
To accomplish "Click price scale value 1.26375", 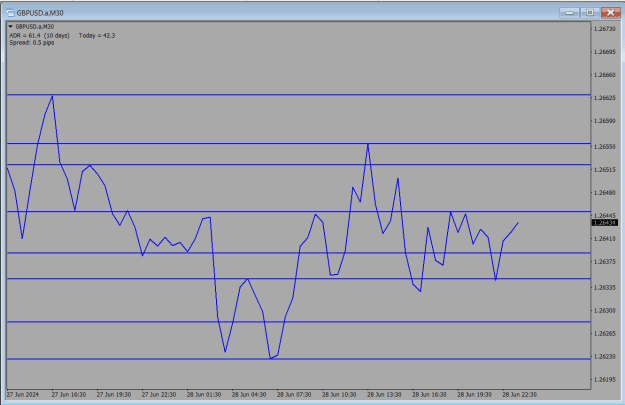I will [x=605, y=262].
